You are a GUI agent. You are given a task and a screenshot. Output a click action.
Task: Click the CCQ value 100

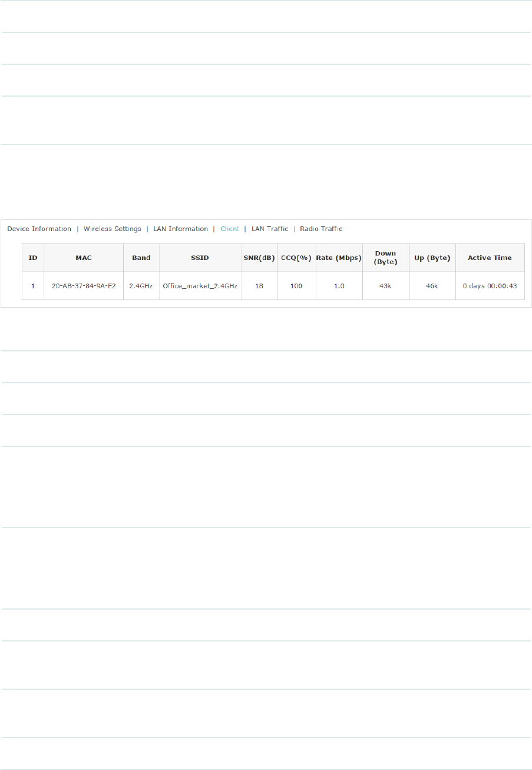click(296, 286)
